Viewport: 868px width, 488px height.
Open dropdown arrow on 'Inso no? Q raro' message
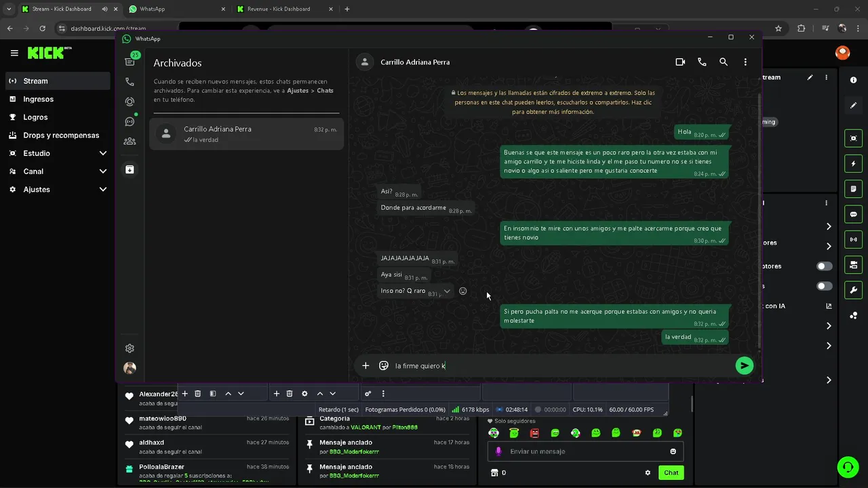(x=447, y=291)
